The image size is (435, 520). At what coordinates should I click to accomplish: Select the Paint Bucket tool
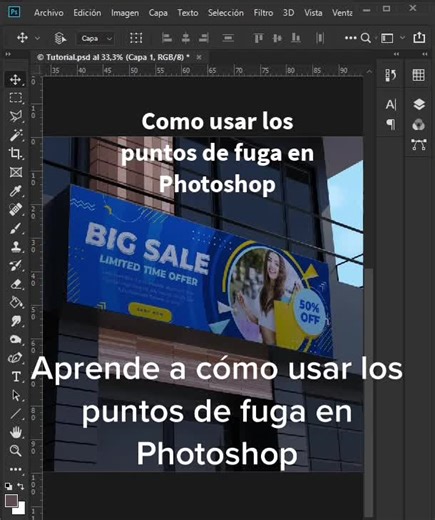[16, 302]
